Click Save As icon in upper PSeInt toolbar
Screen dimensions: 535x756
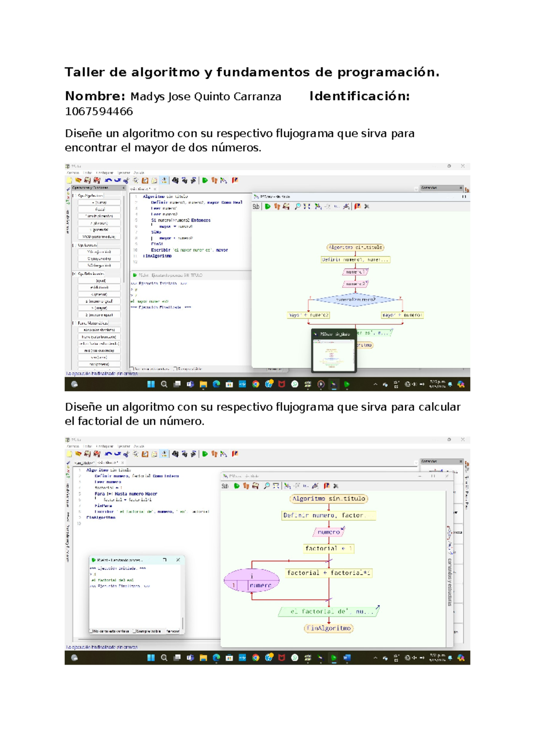[x=97, y=181]
